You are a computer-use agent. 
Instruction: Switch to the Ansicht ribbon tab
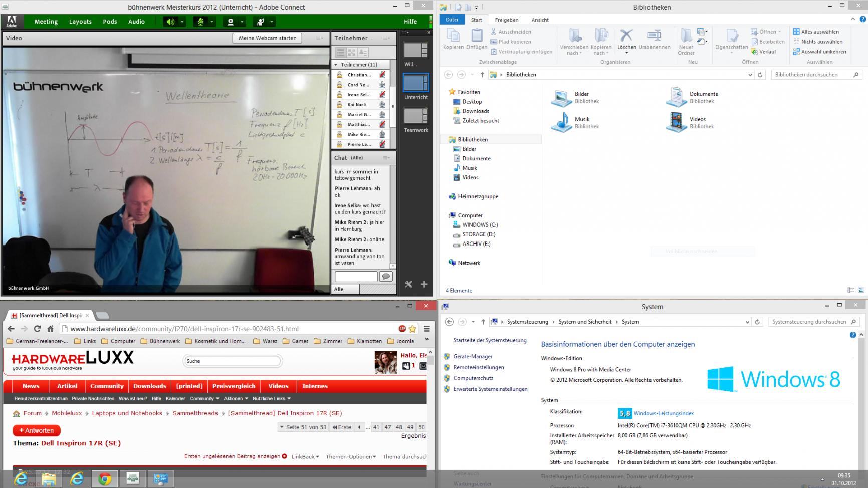[540, 20]
